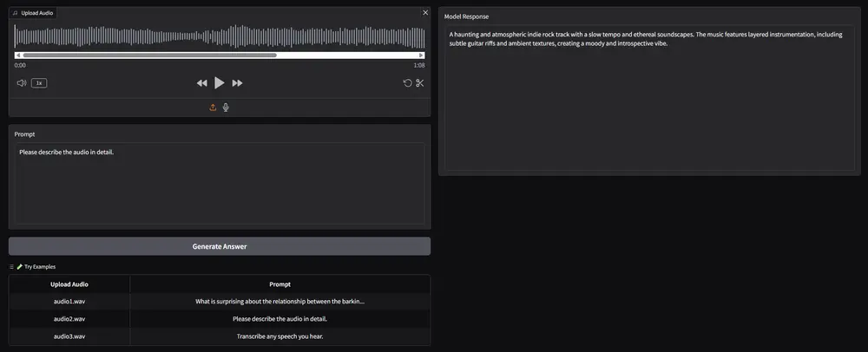The image size is (868, 352).
Task: Choose the "Transcribe any speech you hear" example
Action: pos(279,336)
